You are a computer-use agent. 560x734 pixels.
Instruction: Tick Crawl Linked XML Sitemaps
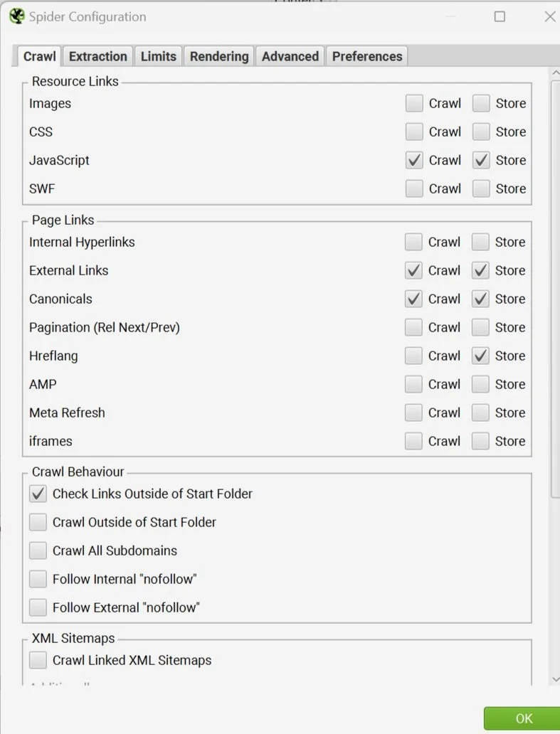[38, 660]
